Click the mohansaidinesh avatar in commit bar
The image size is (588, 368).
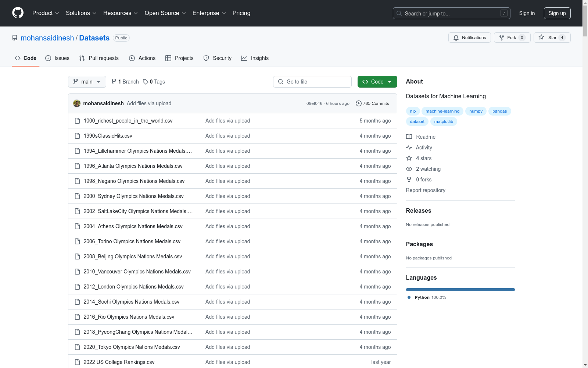[77, 103]
